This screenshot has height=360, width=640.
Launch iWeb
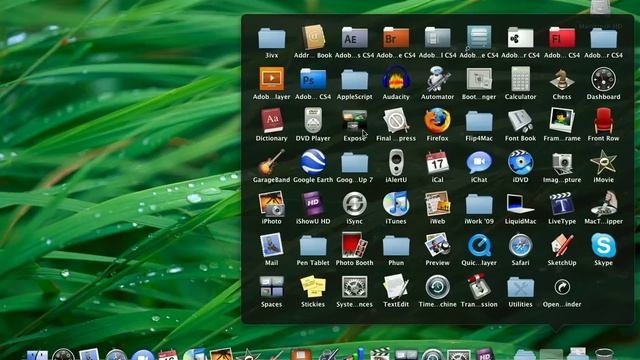438,204
